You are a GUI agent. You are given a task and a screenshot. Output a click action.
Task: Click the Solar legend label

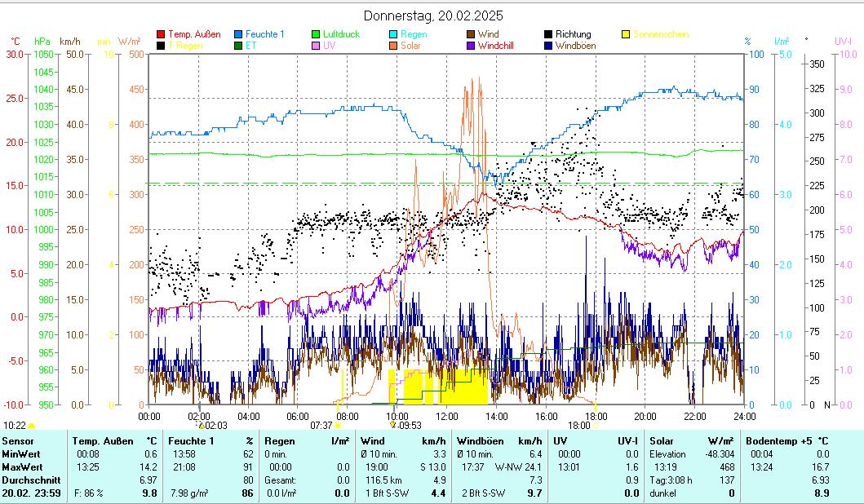pos(410,46)
